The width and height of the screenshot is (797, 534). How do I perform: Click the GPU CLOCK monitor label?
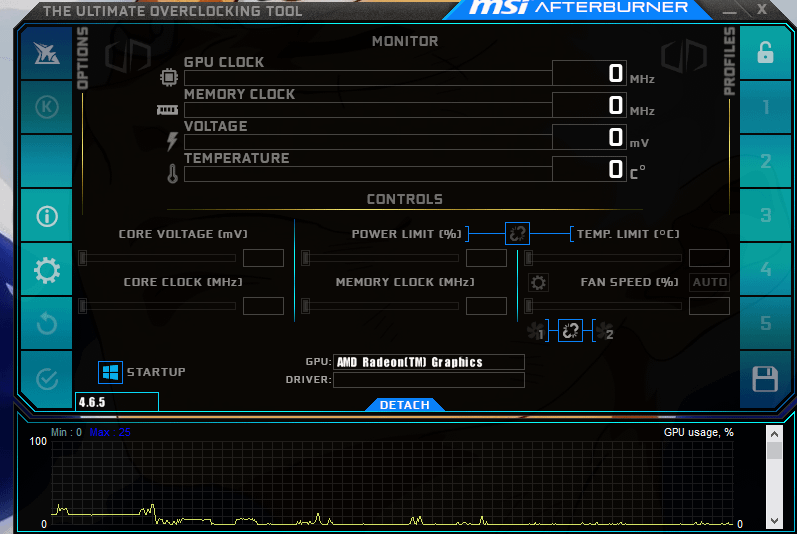pos(224,62)
